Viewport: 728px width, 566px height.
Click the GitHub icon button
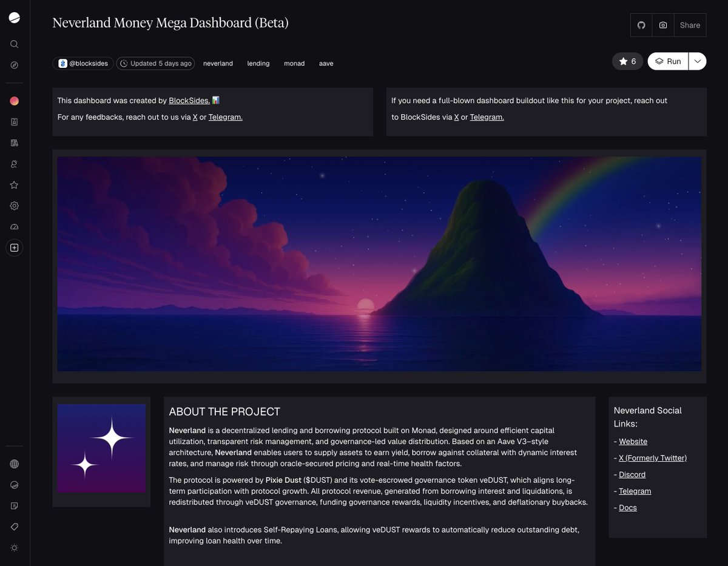(x=641, y=25)
